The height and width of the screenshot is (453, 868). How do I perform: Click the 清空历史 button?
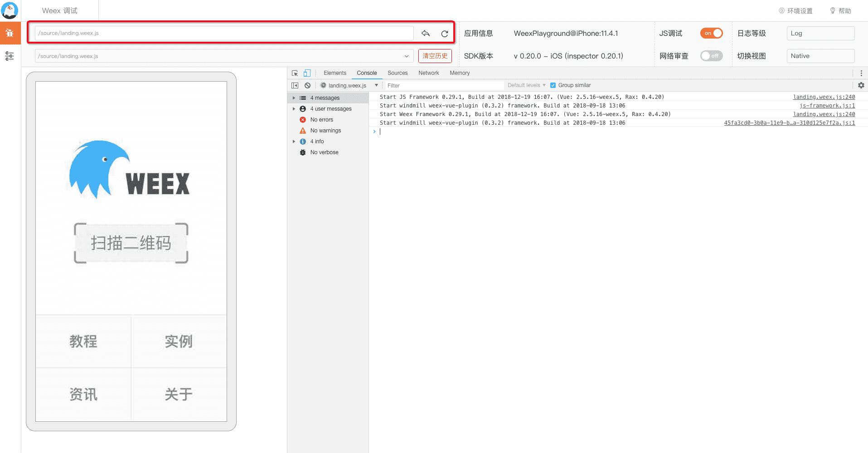click(x=435, y=56)
